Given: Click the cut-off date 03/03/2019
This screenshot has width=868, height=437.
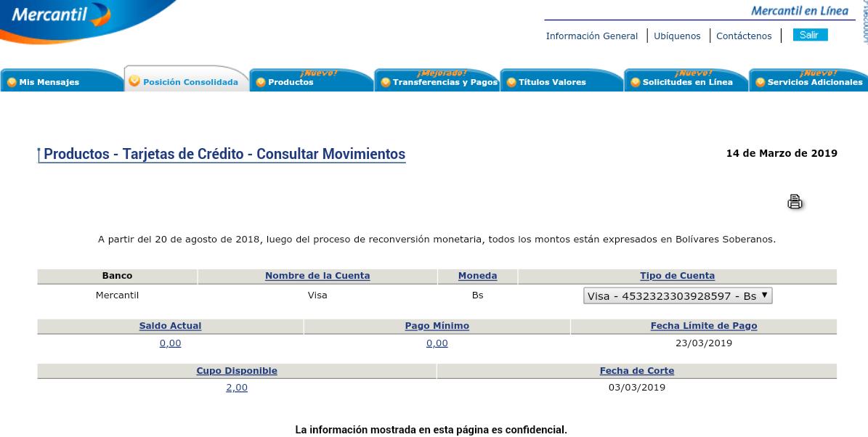Looking at the screenshot, I should [x=636, y=387].
